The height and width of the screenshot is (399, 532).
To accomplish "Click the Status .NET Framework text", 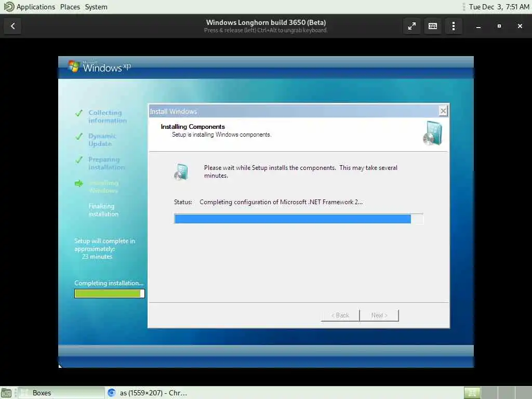I will tap(268, 202).
